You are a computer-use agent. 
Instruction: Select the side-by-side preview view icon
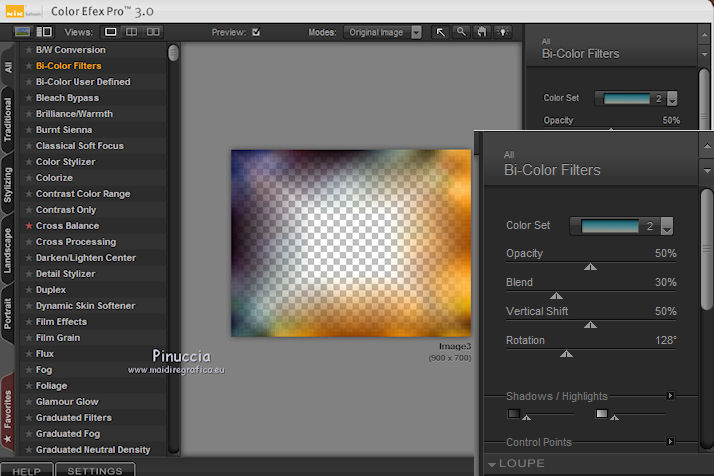point(153,32)
